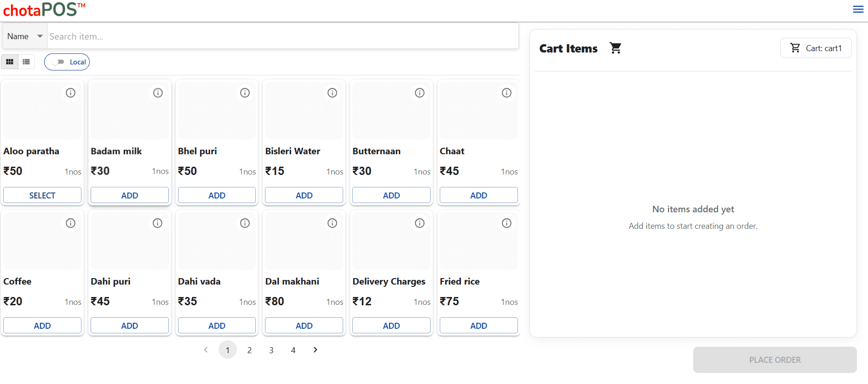Click the cart icon beside Cart Items
This screenshot has width=868, height=384.
point(615,48)
